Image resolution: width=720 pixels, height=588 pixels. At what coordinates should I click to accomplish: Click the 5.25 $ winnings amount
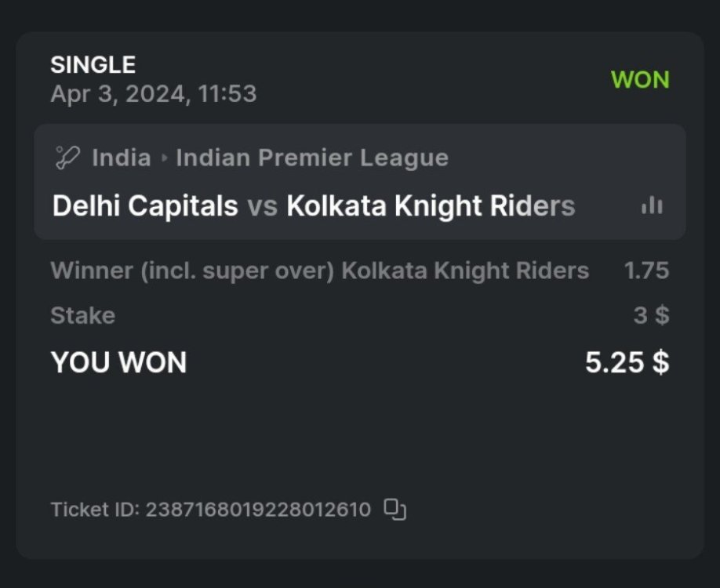point(627,363)
